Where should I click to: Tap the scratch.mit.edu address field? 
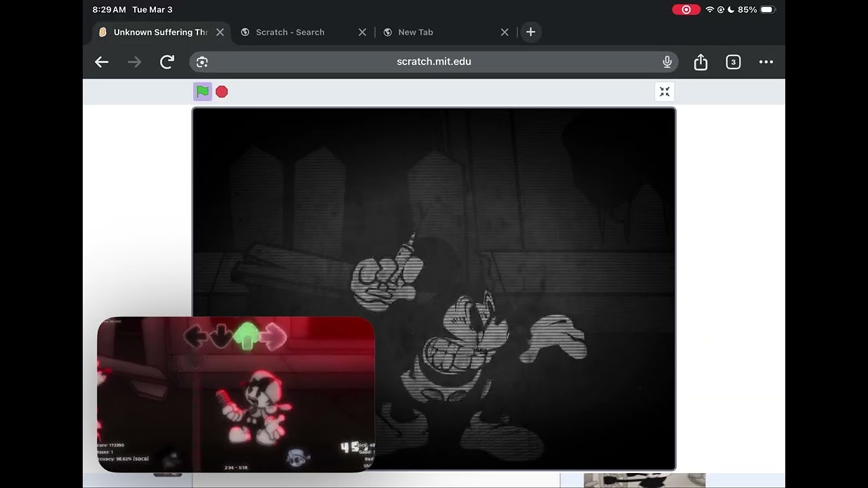coord(434,62)
